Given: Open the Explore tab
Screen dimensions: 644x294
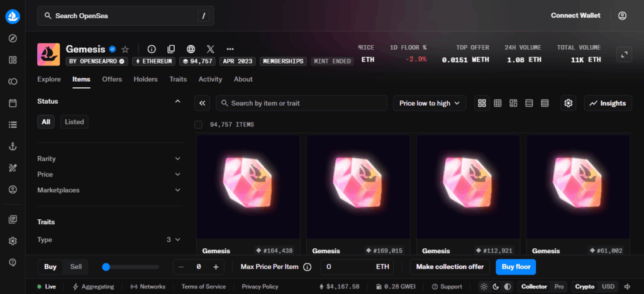Looking at the screenshot, I should point(49,79).
